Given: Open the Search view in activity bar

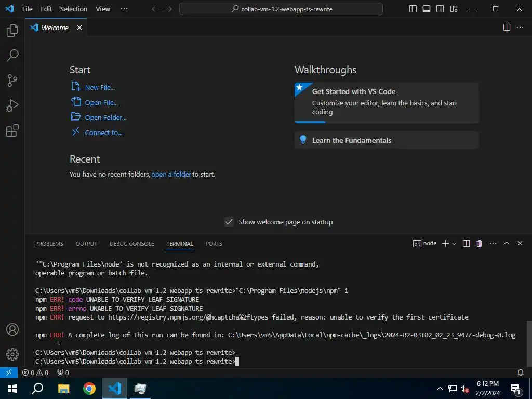Looking at the screenshot, I should 12,55.
